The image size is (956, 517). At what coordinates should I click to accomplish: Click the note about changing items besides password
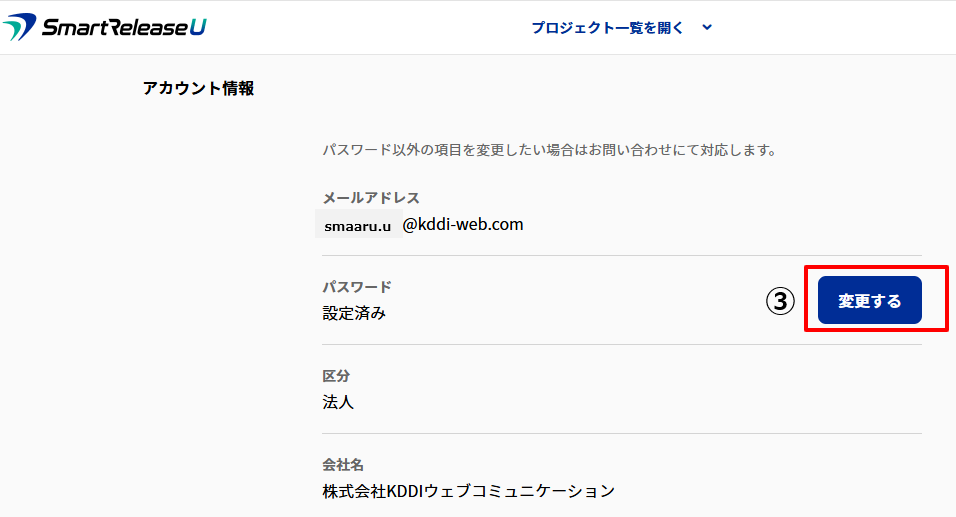click(549, 151)
